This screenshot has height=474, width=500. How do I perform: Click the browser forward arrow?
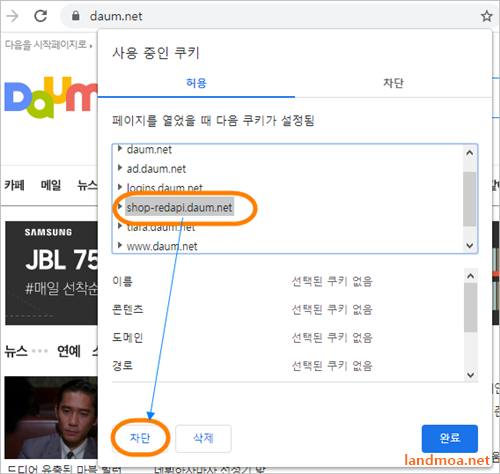pos(13,16)
